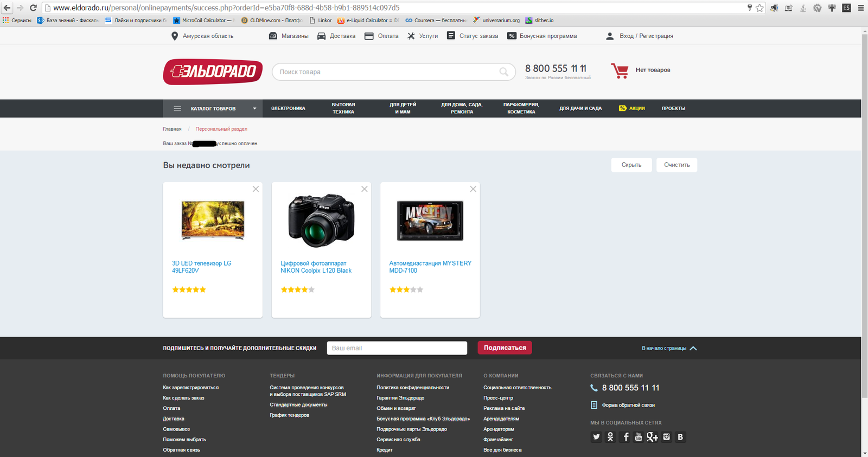This screenshot has width=868, height=457.
Task: Remove the Nikon camera card
Action: 365,189
